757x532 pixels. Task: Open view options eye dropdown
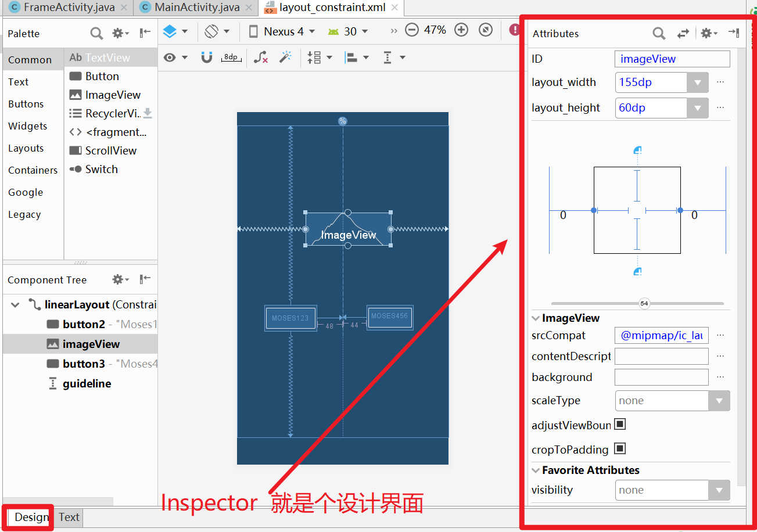(x=175, y=57)
